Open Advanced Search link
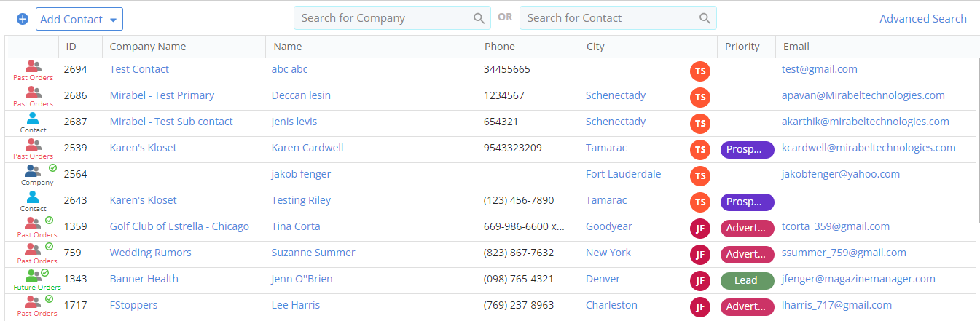The image size is (980, 321). [x=922, y=19]
